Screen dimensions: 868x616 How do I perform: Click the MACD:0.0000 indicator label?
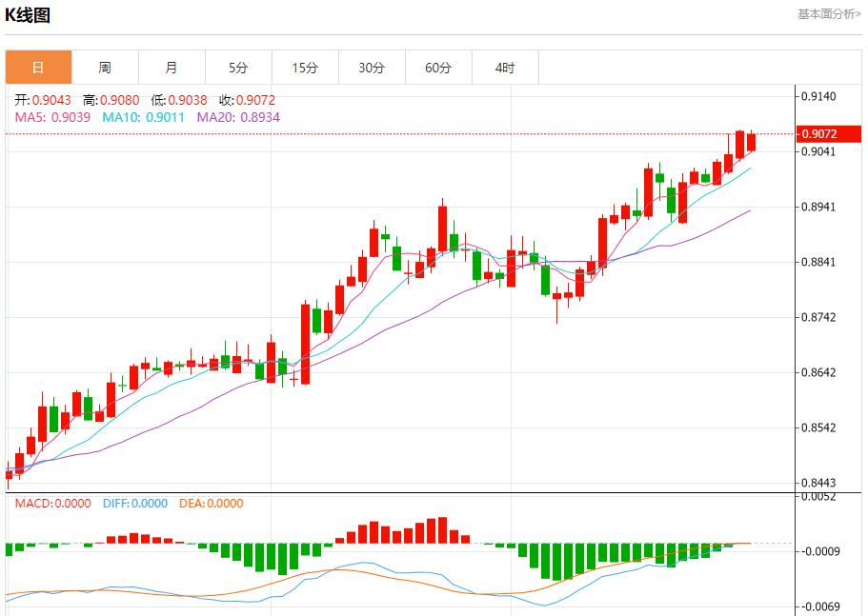point(52,504)
